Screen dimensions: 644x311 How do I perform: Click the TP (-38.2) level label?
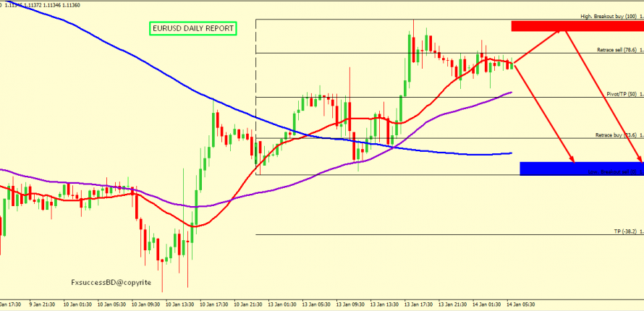tap(624, 231)
